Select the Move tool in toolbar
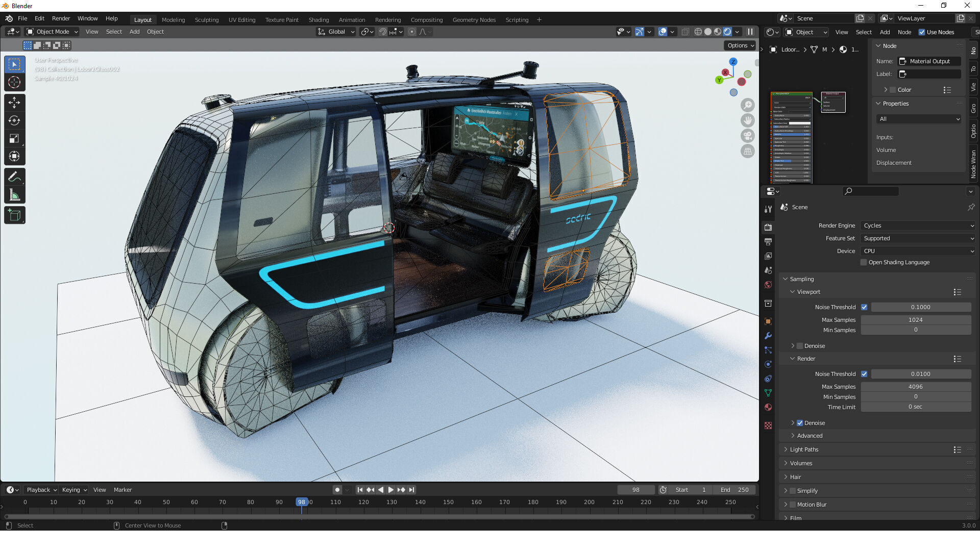This screenshot has width=980, height=551. 14,103
